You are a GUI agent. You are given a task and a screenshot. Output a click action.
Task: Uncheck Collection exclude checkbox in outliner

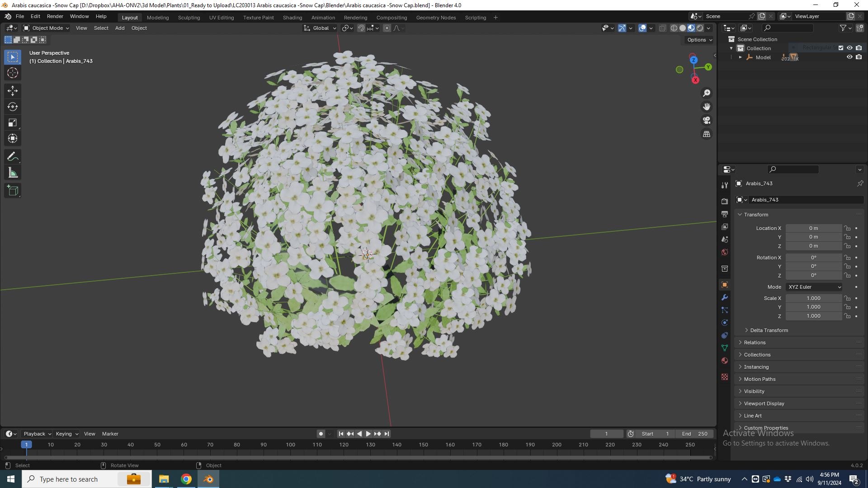coord(841,48)
